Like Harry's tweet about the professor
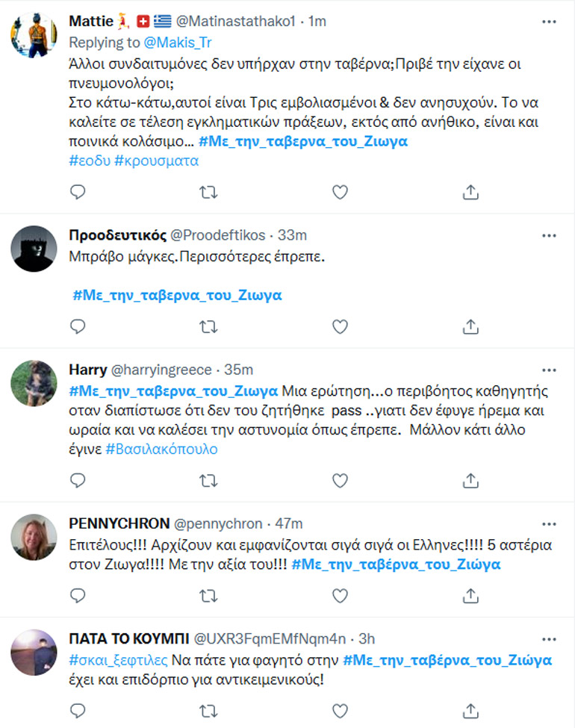The image size is (575, 728). coord(340,479)
